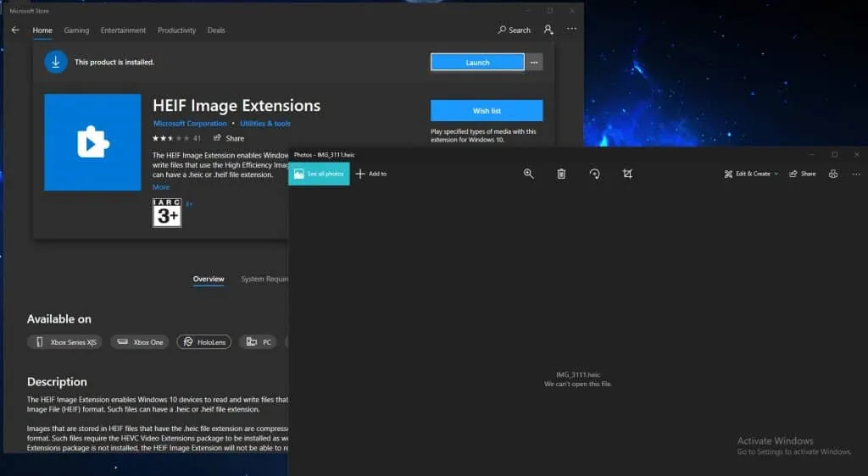Viewport: 868px width, 476px height.
Task: Switch to the Entertainment tab
Action: (x=123, y=30)
